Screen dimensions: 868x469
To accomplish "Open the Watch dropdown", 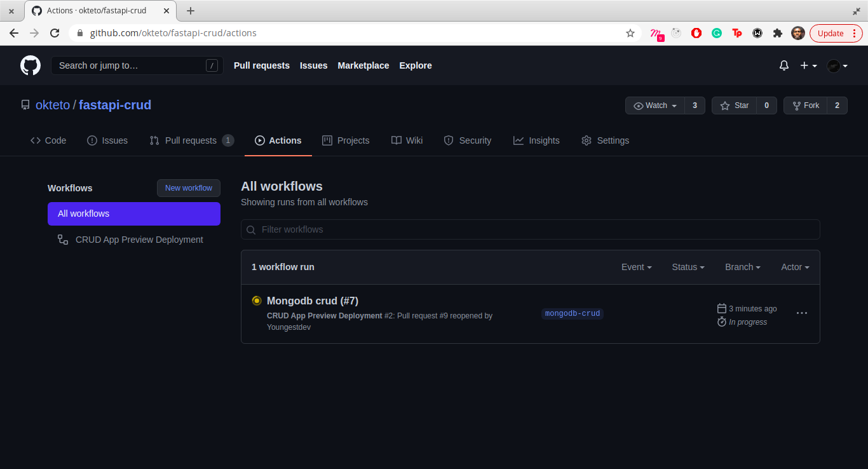I will click(655, 105).
